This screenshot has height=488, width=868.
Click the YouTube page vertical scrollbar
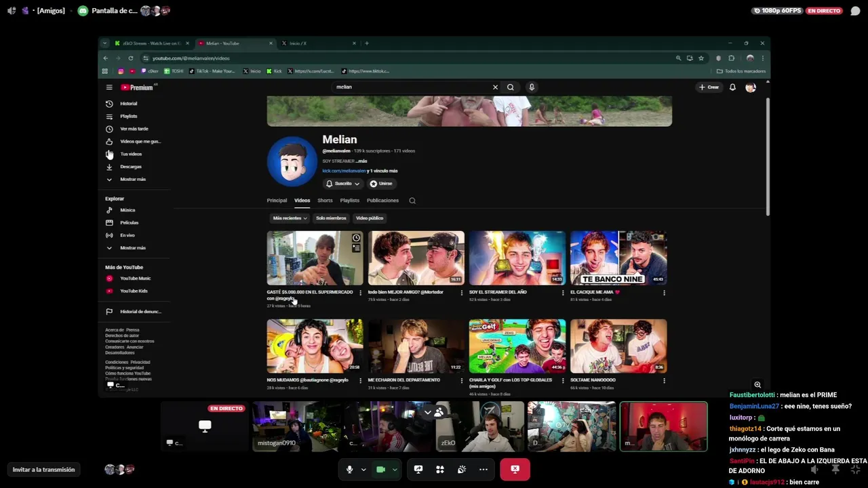[768, 157]
